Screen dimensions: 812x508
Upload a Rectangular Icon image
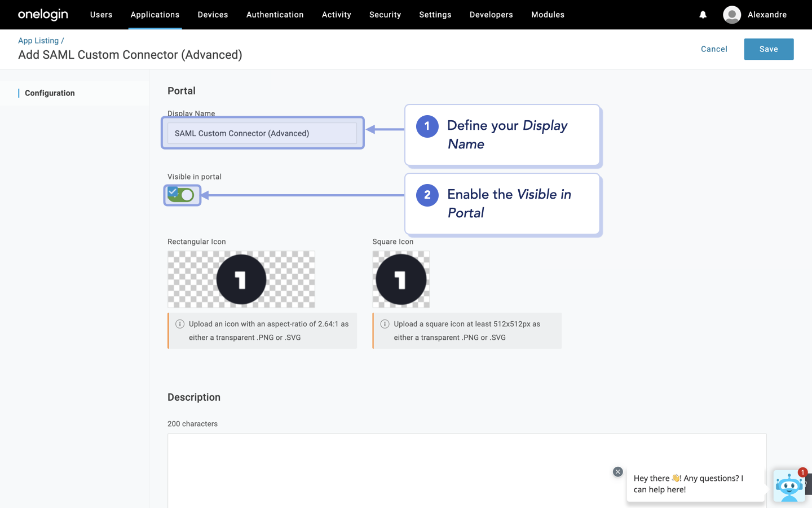(241, 279)
